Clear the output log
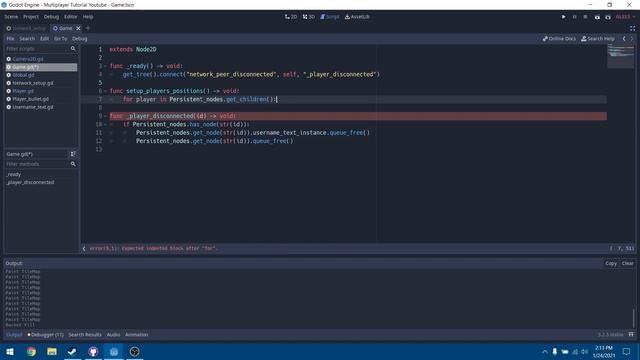The width and height of the screenshot is (640, 360). click(627, 263)
